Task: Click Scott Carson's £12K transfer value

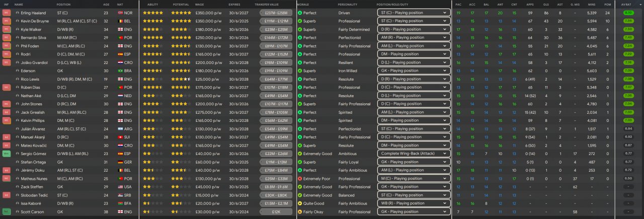Action: coord(276,211)
